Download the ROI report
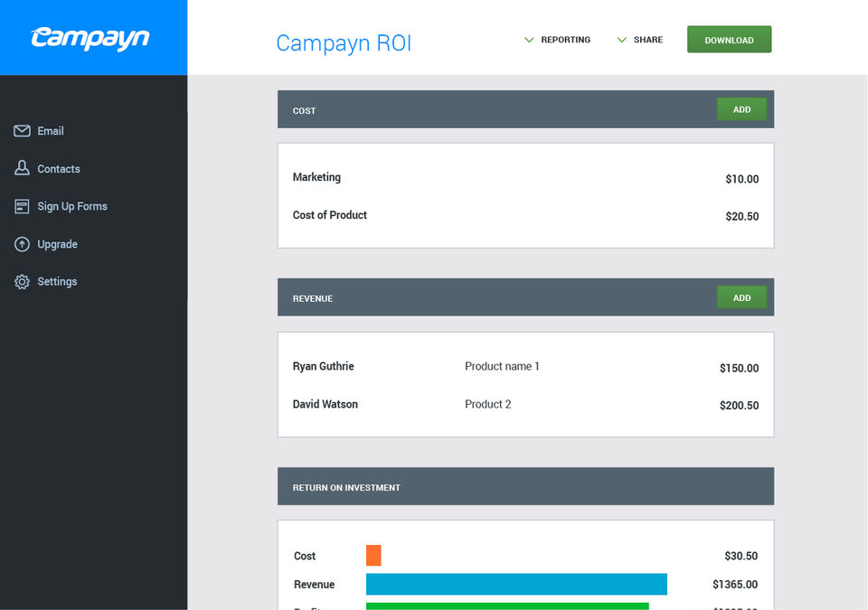 pyautogui.click(x=729, y=39)
